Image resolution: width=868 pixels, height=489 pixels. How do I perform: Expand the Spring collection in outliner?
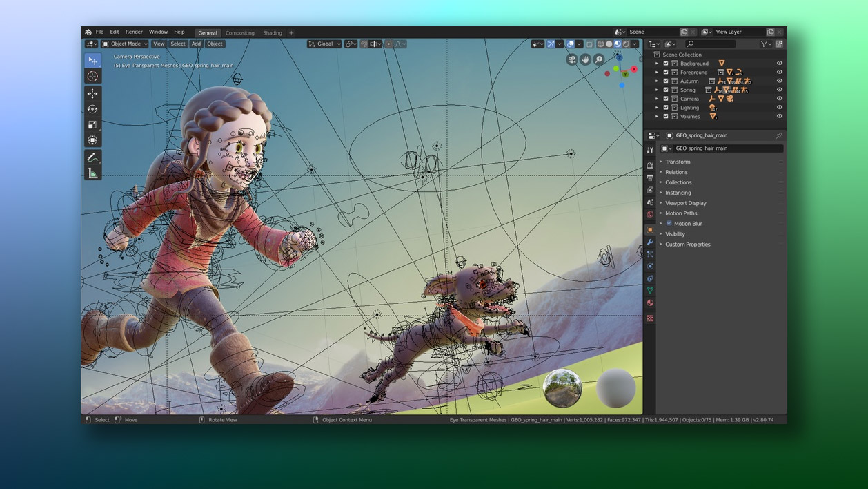657,90
